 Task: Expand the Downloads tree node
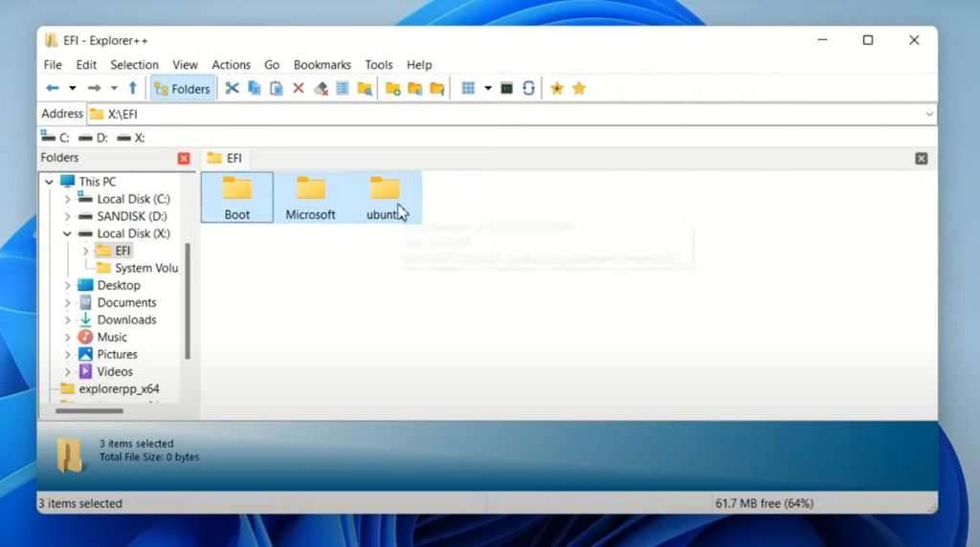(x=67, y=319)
